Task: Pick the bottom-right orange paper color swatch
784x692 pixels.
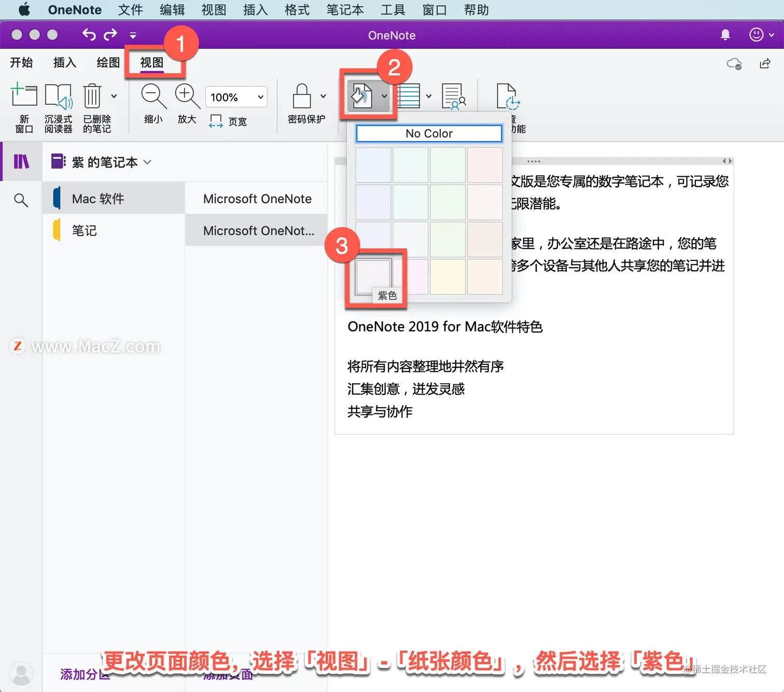Action: tap(485, 277)
